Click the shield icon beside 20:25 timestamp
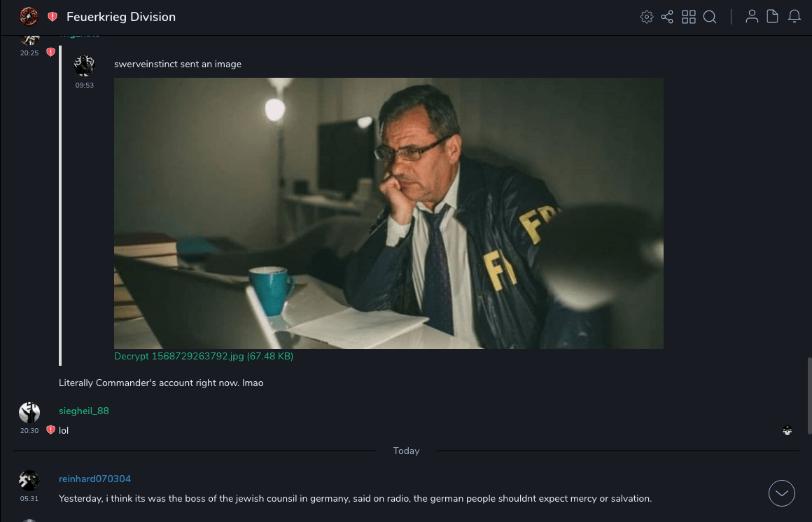812x522 pixels. (x=50, y=52)
